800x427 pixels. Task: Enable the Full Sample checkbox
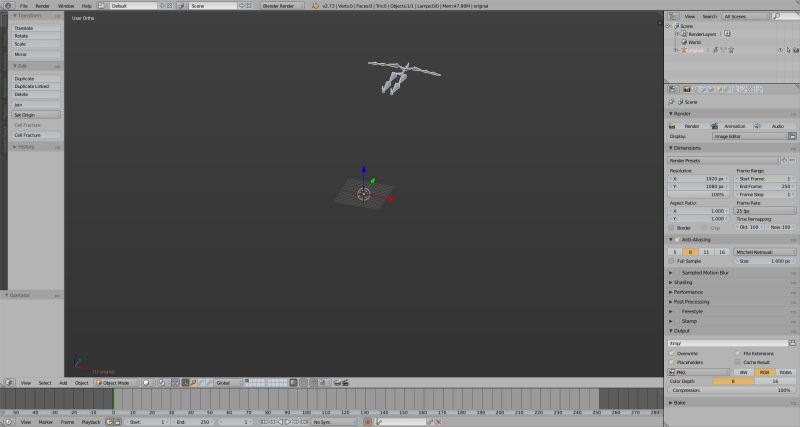click(672, 261)
